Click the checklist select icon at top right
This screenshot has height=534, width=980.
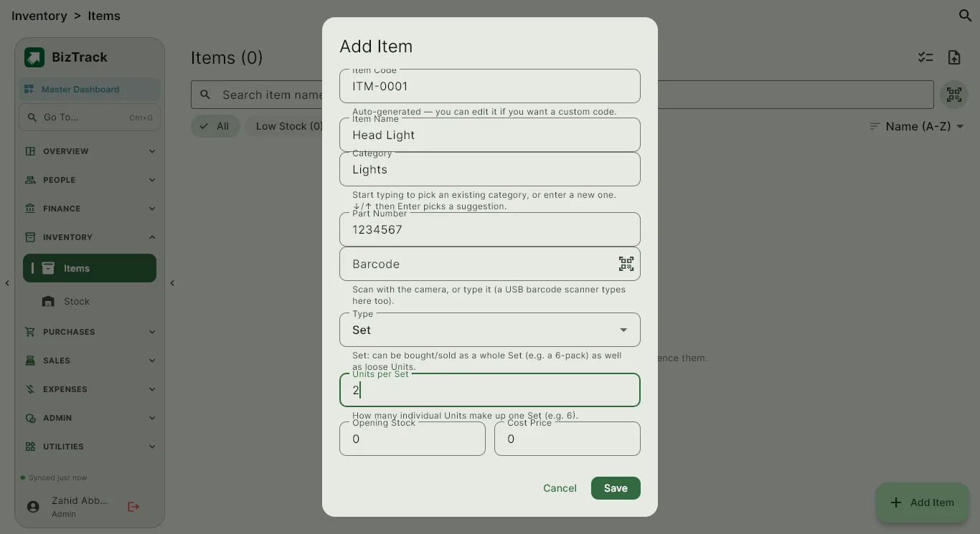tap(925, 58)
